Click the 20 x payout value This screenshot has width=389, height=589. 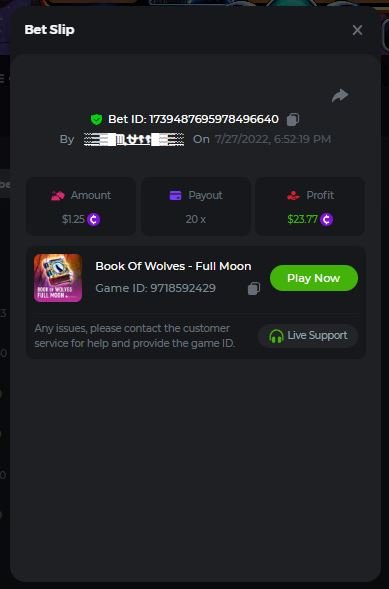coord(196,219)
